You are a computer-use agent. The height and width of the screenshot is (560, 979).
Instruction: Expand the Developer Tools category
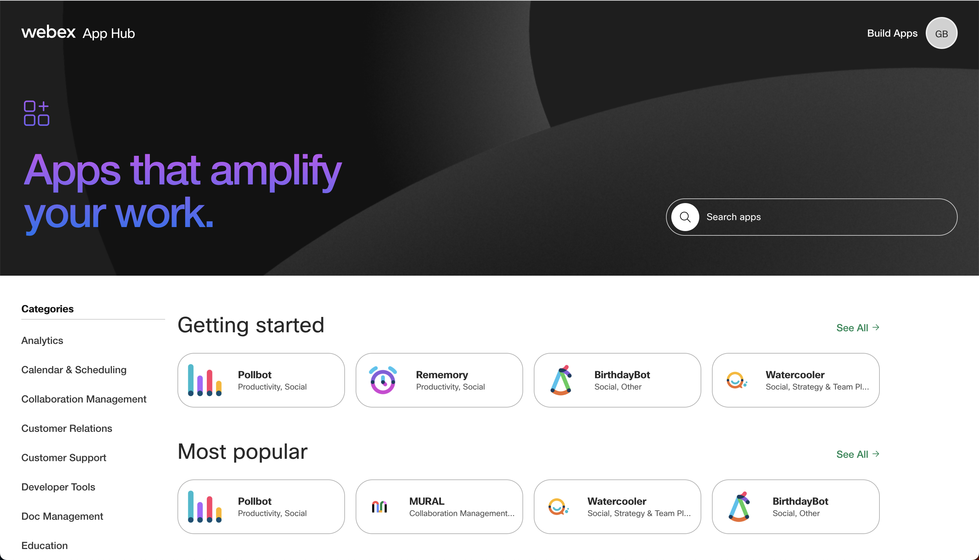[58, 487]
